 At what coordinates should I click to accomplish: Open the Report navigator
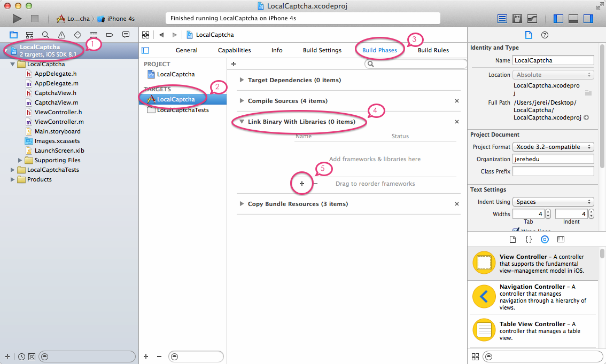tap(126, 35)
